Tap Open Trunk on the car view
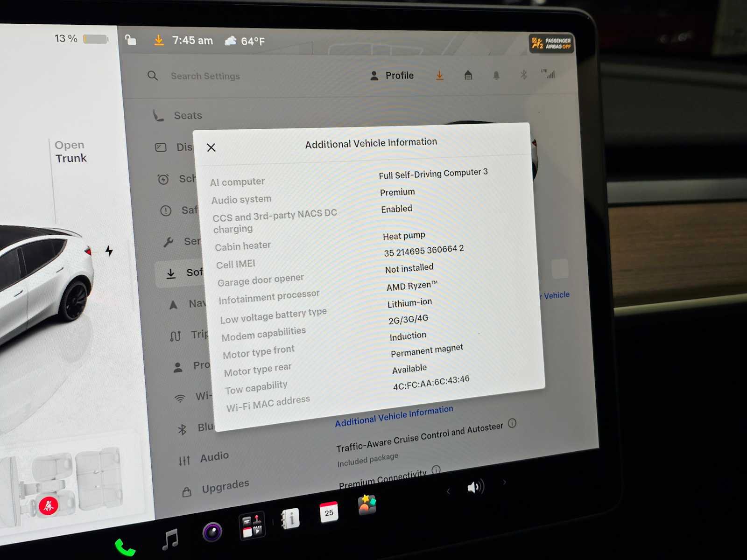 tap(71, 152)
